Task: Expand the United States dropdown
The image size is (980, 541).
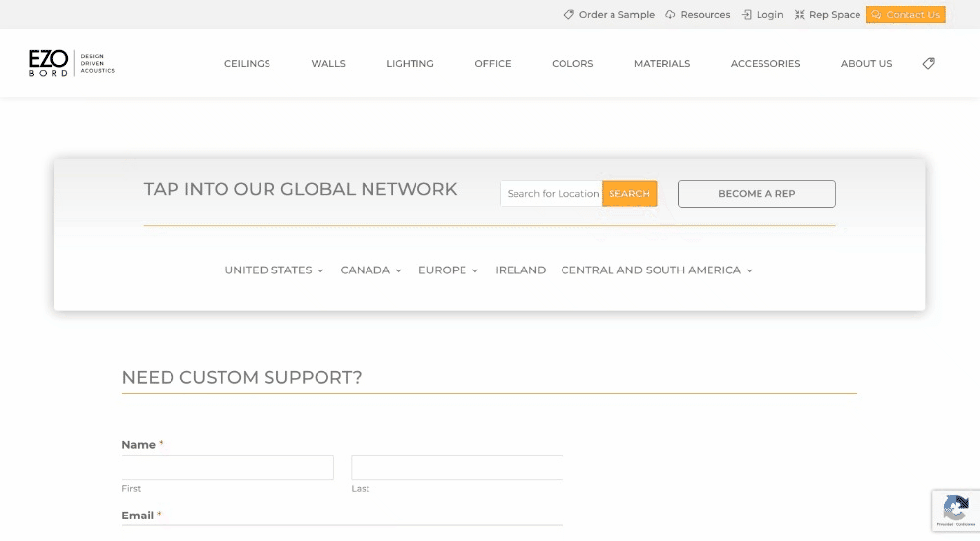Action: click(x=273, y=270)
